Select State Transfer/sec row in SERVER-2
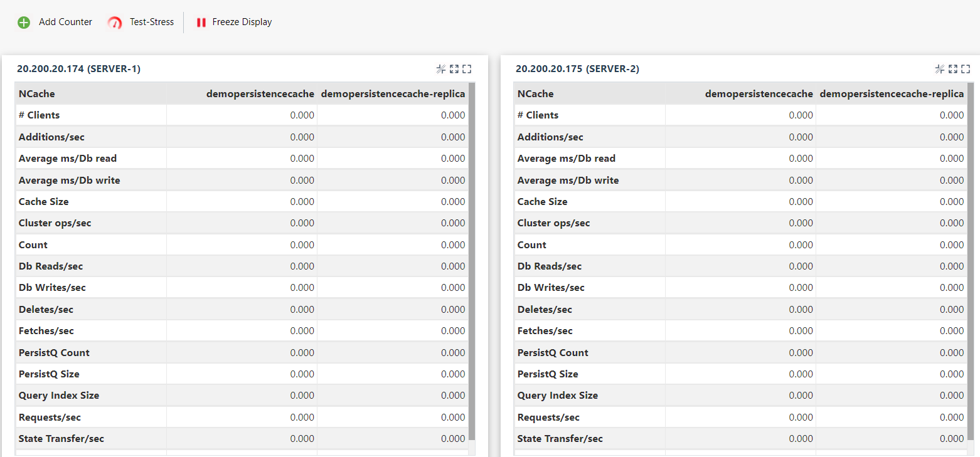This screenshot has width=980, height=457. (x=741, y=439)
